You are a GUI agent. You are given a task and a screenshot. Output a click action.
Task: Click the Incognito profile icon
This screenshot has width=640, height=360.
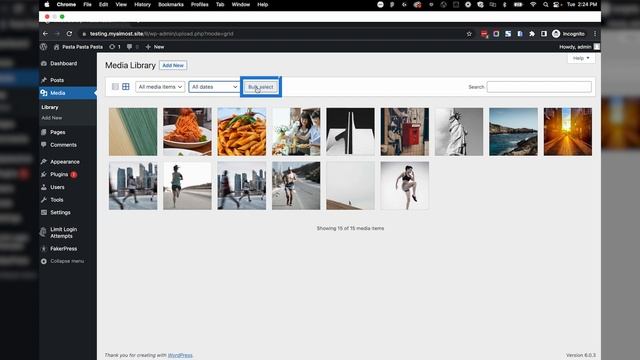[x=556, y=34]
